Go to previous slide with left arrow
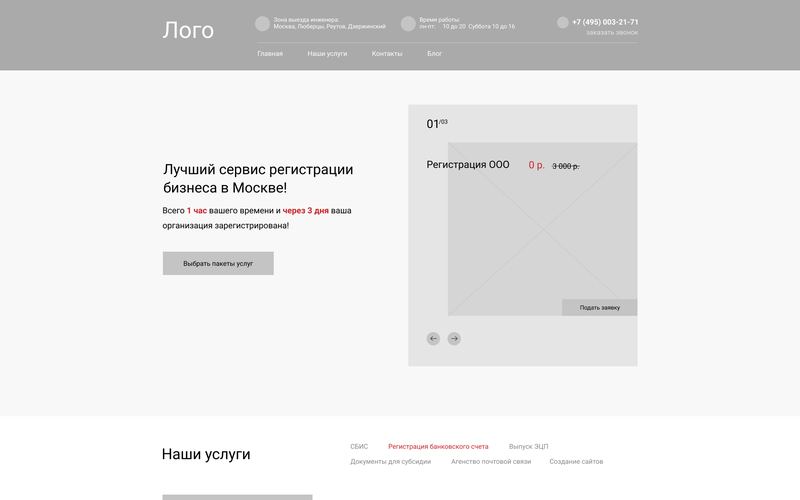The width and height of the screenshot is (800, 500). pyautogui.click(x=433, y=338)
